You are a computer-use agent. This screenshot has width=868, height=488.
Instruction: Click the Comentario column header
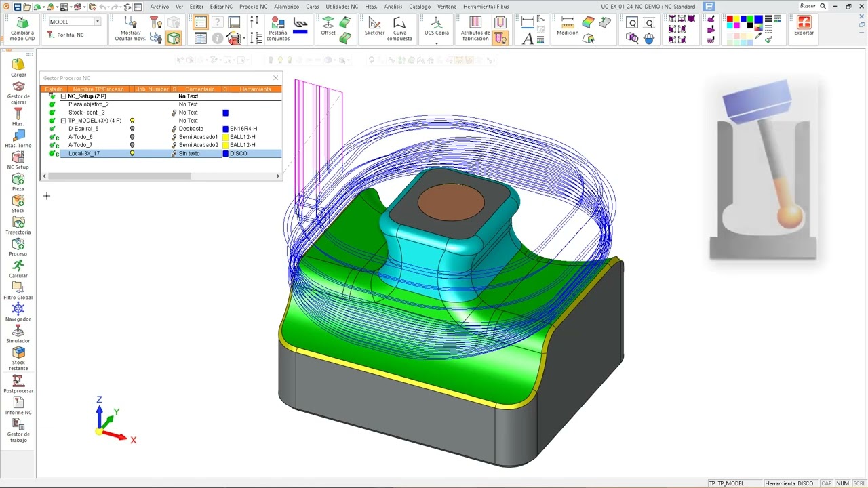point(199,89)
